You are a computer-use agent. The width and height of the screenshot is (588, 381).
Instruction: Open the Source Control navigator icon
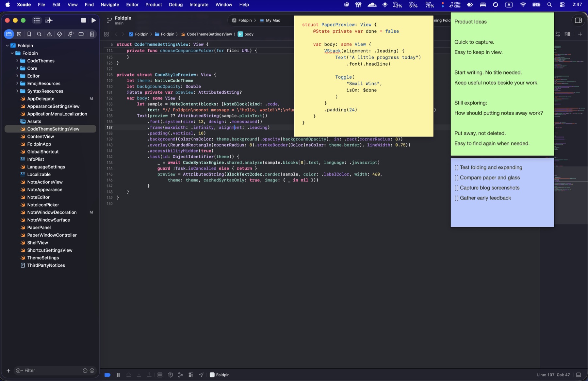click(19, 34)
